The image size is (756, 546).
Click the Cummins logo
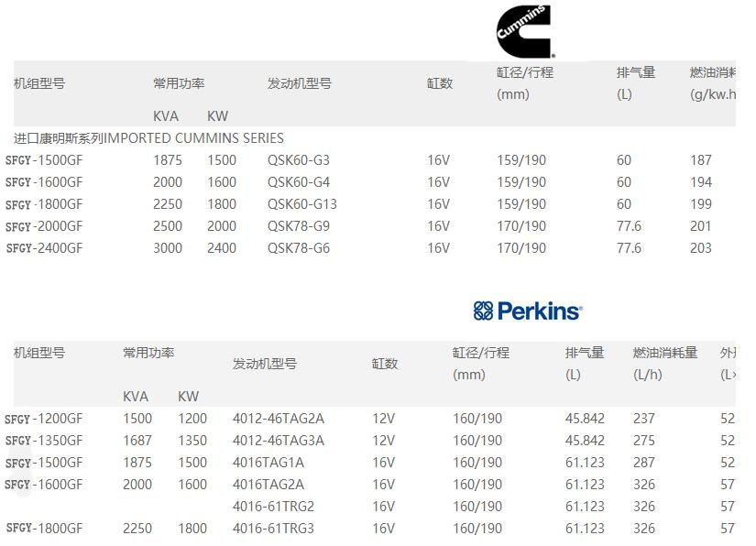[526, 31]
